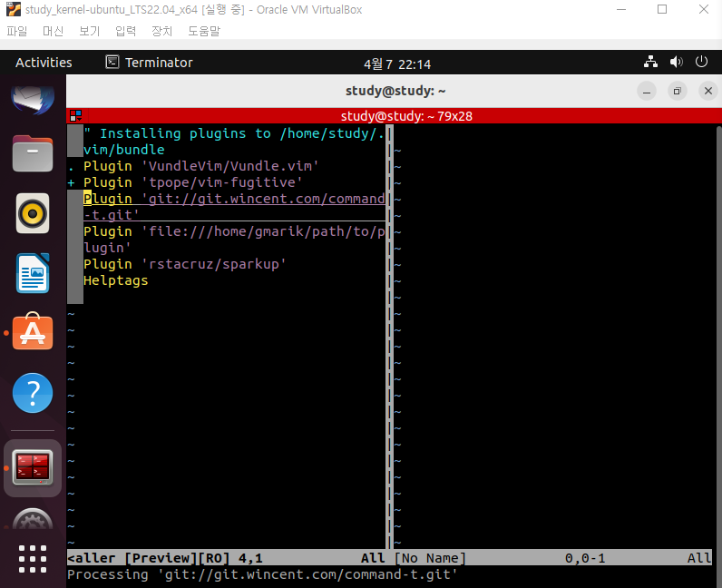Open the 파일 menu
The width and height of the screenshot is (722, 588).
pyautogui.click(x=17, y=31)
